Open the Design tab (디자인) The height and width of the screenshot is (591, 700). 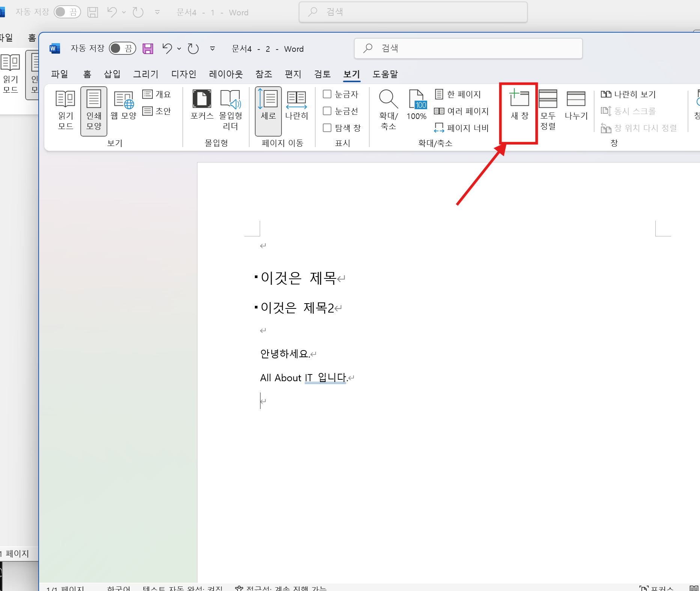tap(184, 74)
